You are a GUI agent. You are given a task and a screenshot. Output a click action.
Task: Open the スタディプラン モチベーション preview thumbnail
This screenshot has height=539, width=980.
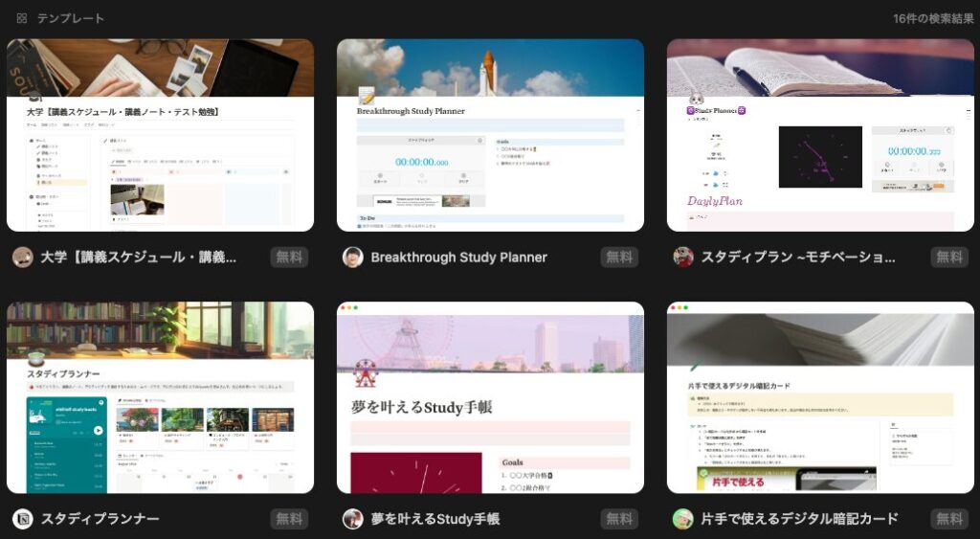pos(820,135)
